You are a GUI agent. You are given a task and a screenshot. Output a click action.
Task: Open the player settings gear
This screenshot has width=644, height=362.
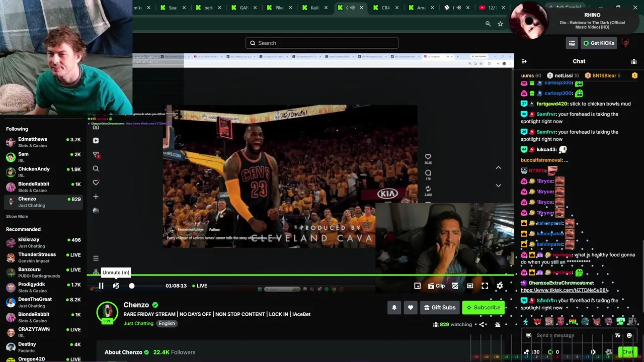coord(500,286)
